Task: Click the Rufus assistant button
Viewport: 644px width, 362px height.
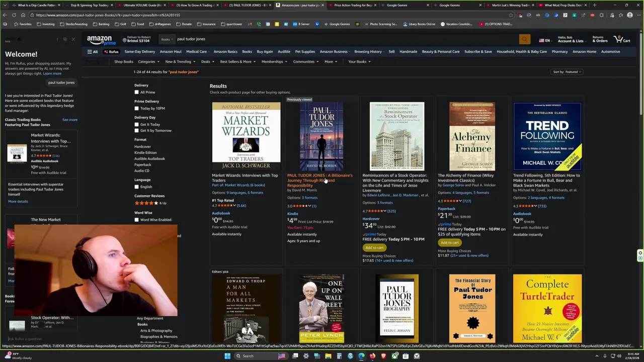Action: click(111, 52)
